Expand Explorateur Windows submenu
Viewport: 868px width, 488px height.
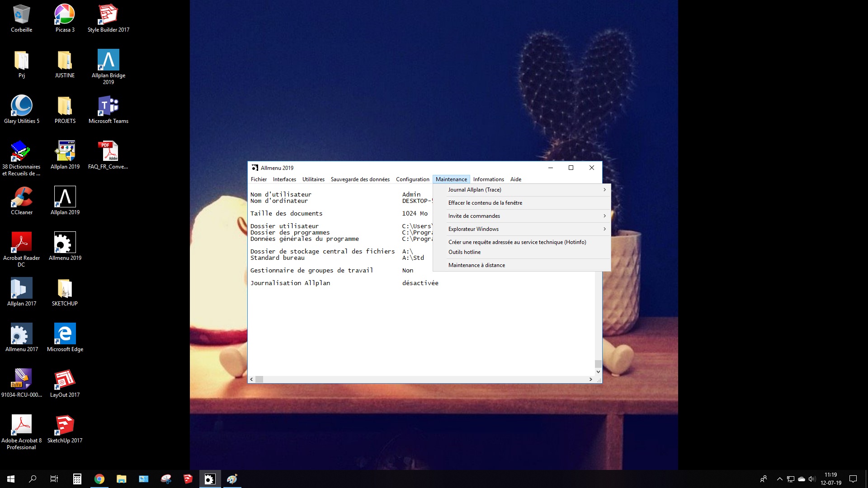click(x=522, y=229)
